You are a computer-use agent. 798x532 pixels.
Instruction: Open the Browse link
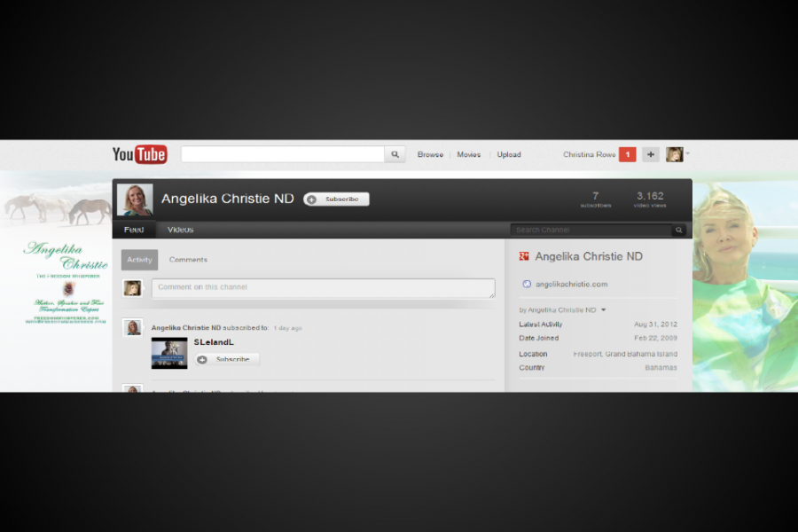pos(430,154)
